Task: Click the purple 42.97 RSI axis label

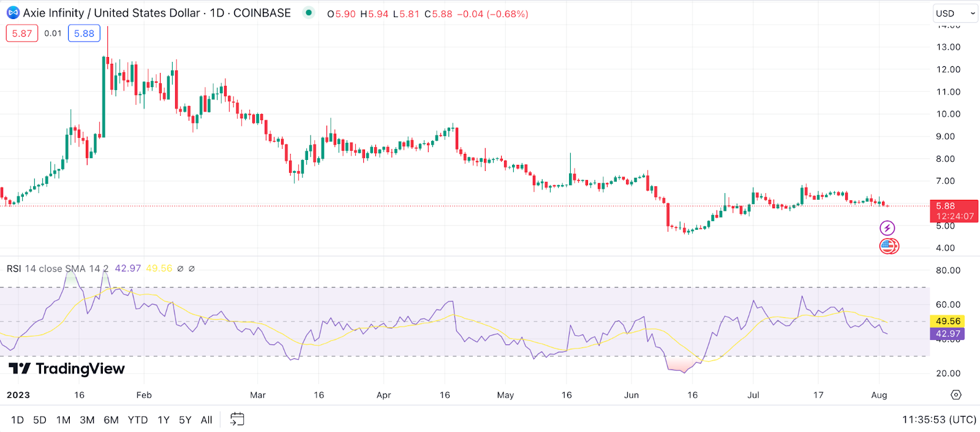Action: (948, 334)
